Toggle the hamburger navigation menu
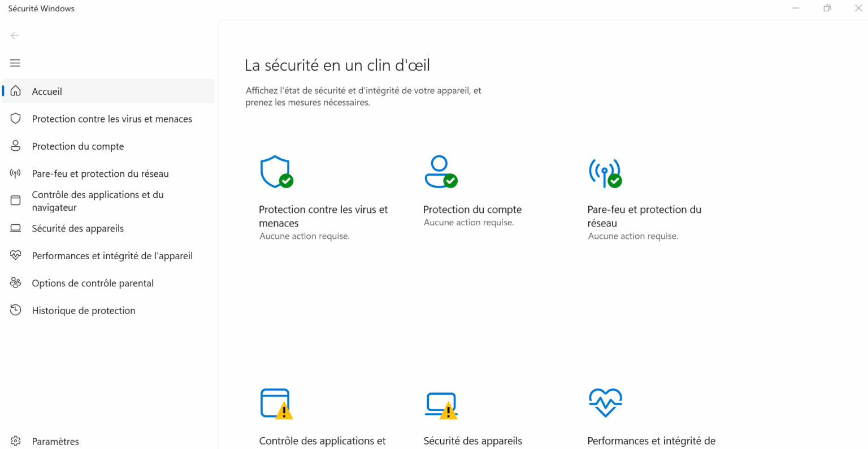 pos(15,63)
